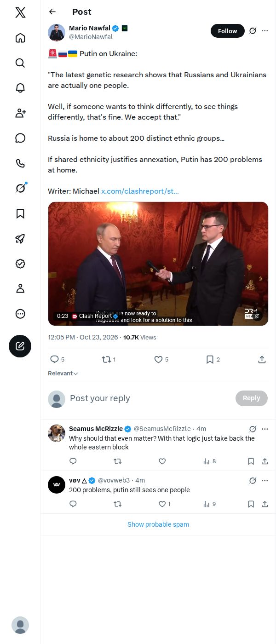Open more options on Seamus McRizzle's reply
The height and width of the screenshot is (644, 276).
tap(264, 429)
